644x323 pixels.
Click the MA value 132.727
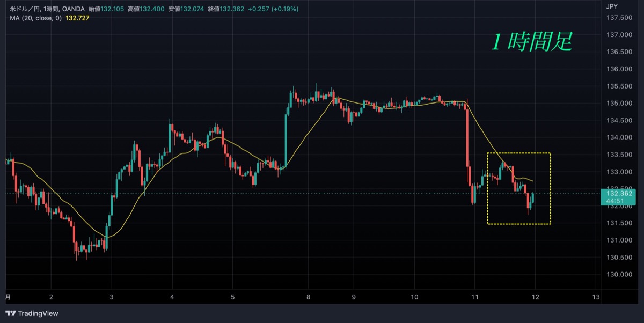click(77, 18)
